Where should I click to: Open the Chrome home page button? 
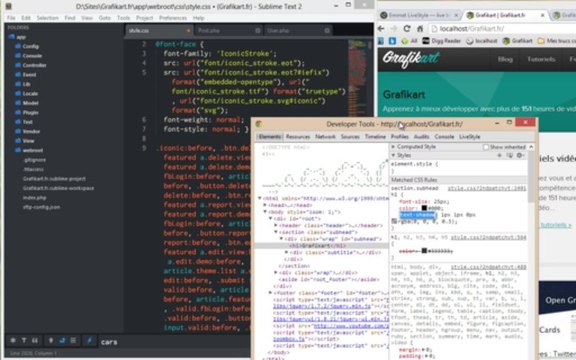(420, 29)
